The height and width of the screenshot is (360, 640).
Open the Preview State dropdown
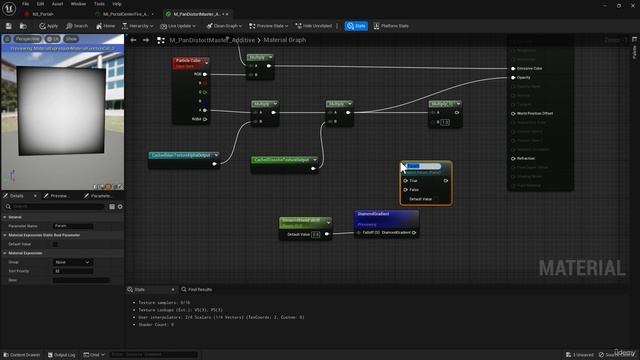point(269,26)
